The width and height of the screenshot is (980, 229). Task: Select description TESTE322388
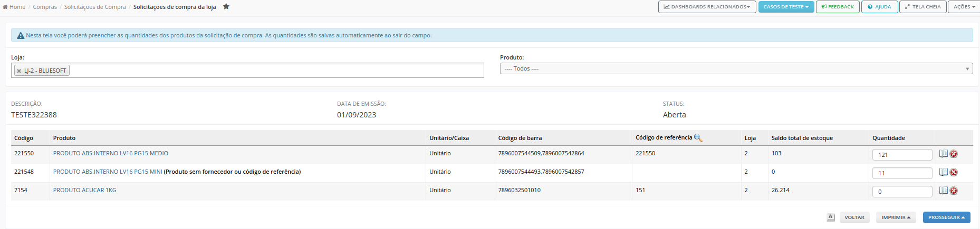[34, 115]
